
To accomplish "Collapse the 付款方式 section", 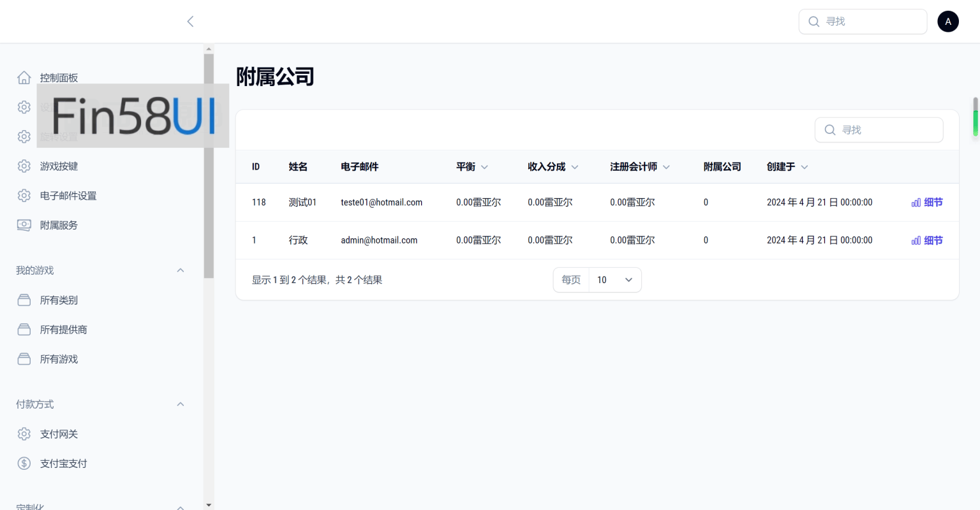I will pyautogui.click(x=181, y=404).
